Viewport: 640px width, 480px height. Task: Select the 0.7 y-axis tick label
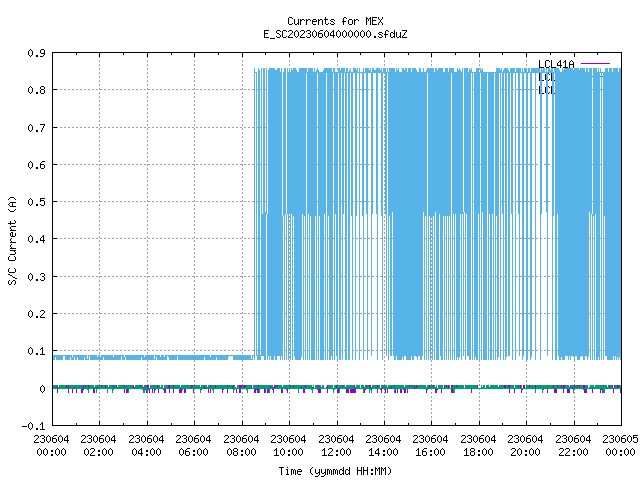[x=36, y=128]
